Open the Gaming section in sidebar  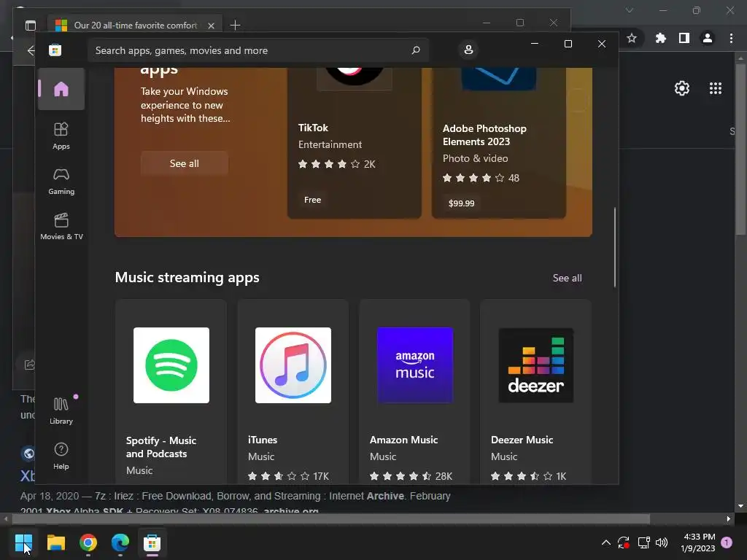(61, 182)
